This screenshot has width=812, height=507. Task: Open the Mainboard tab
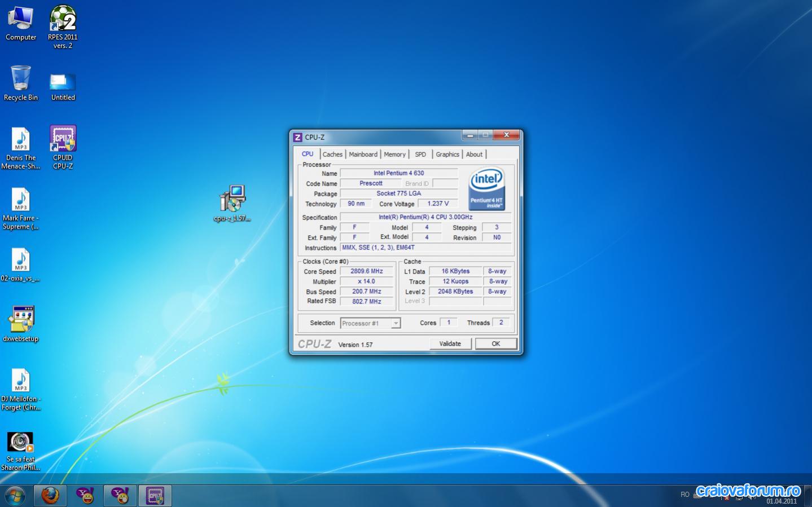363,155
